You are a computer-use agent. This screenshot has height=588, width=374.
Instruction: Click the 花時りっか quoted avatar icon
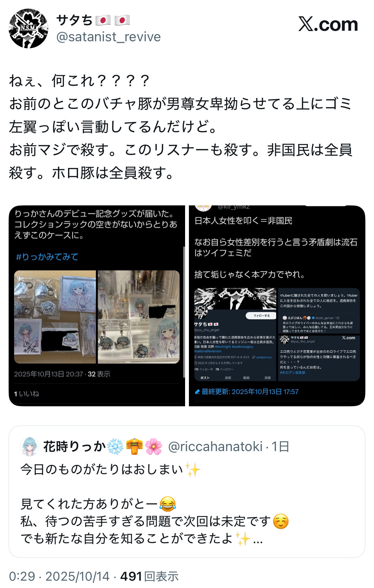point(30,447)
